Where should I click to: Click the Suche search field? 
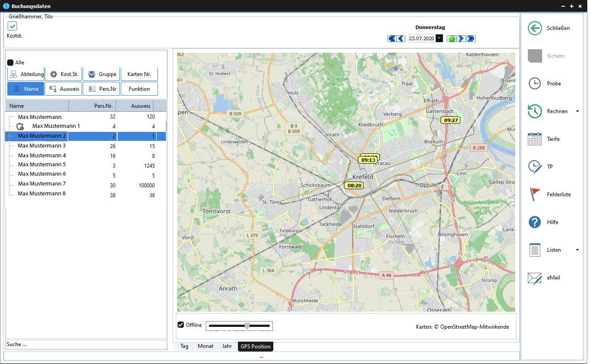click(x=85, y=344)
